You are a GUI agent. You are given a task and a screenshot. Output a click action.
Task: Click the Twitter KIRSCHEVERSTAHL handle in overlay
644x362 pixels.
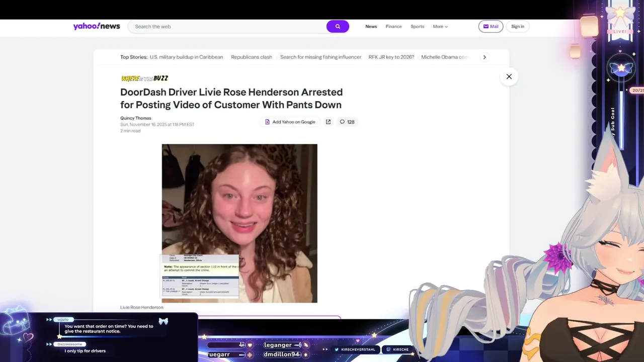(x=355, y=349)
